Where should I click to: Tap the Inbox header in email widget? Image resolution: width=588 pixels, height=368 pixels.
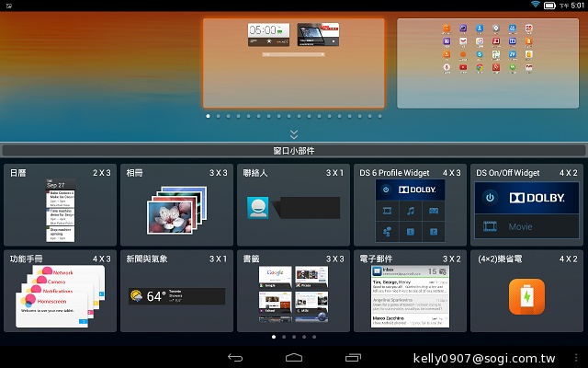[410, 271]
